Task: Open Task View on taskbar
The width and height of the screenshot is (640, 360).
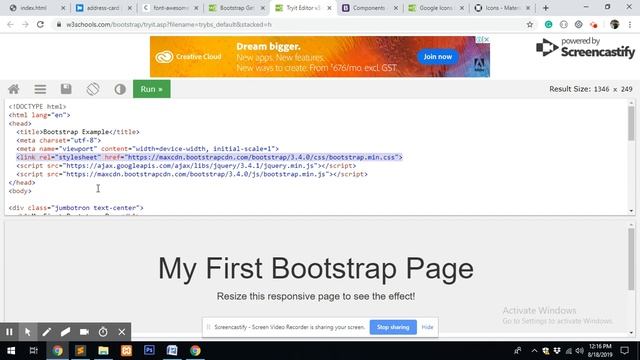Action: (34, 351)
